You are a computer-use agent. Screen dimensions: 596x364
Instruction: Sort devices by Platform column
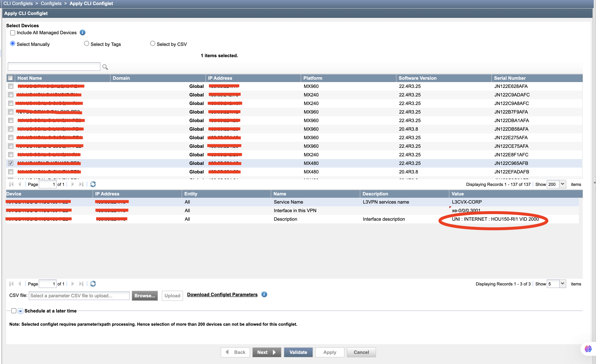click(349, 78)
